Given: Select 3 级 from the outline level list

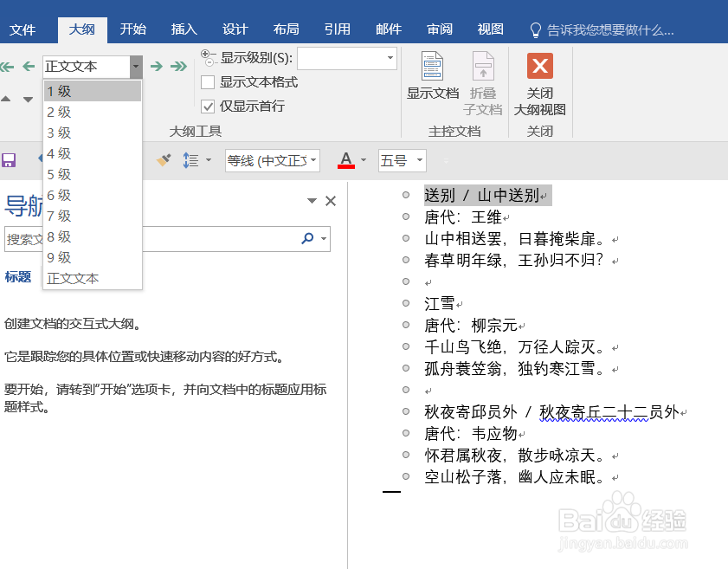Looking at the screenshot, I should (58, 133).
